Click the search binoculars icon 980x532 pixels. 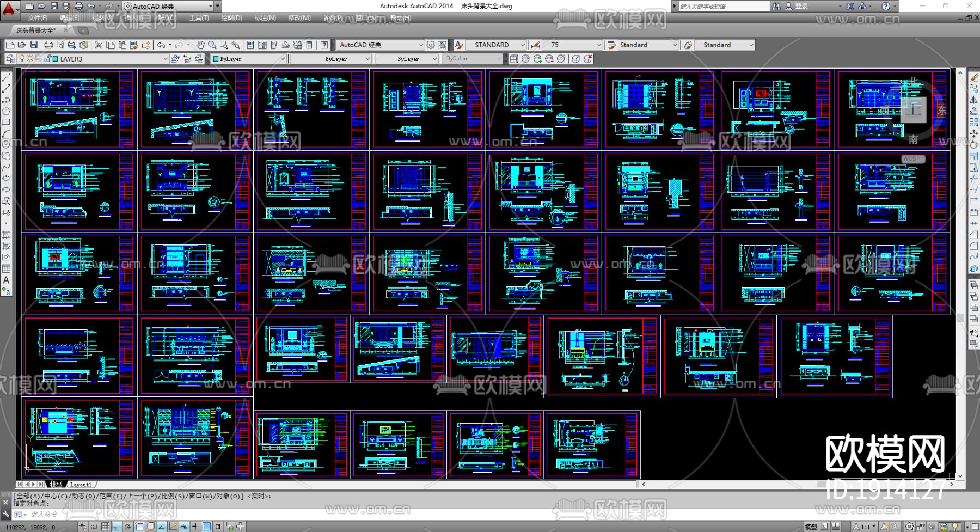(x=776, y=6)
